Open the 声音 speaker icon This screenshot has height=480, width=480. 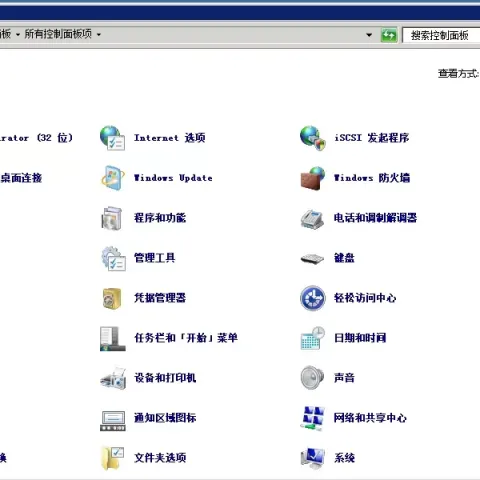tap(312, 378)
